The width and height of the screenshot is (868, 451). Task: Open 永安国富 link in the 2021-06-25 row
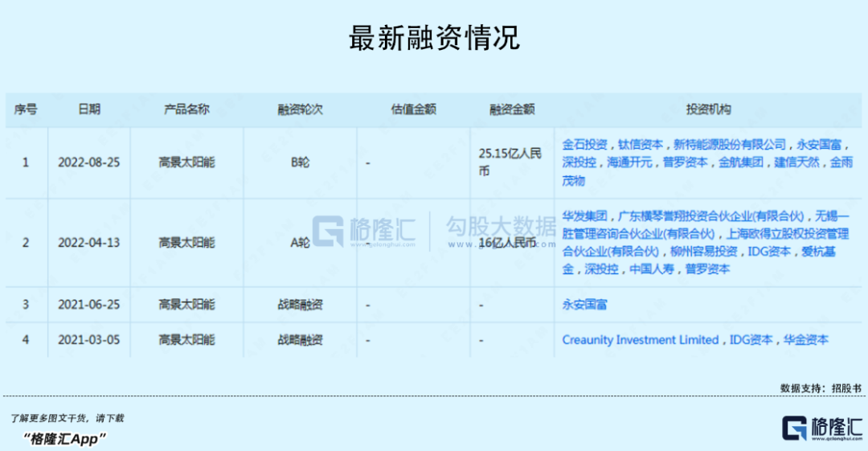584,305
